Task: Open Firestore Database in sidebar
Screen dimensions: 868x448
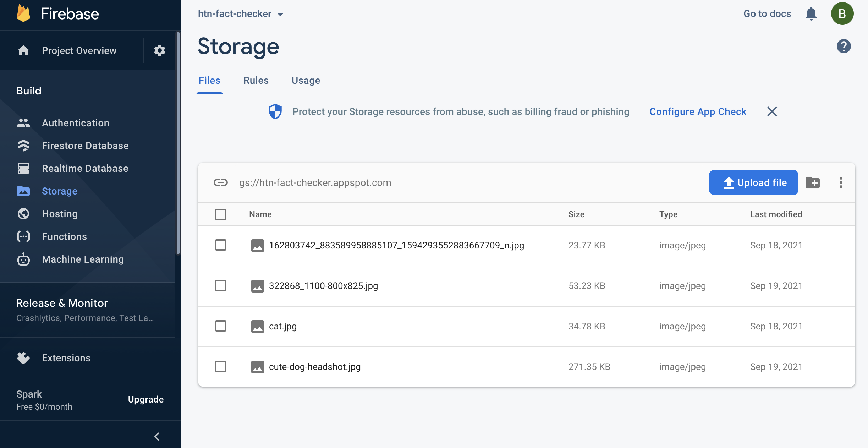Action: tap(85, 146)
